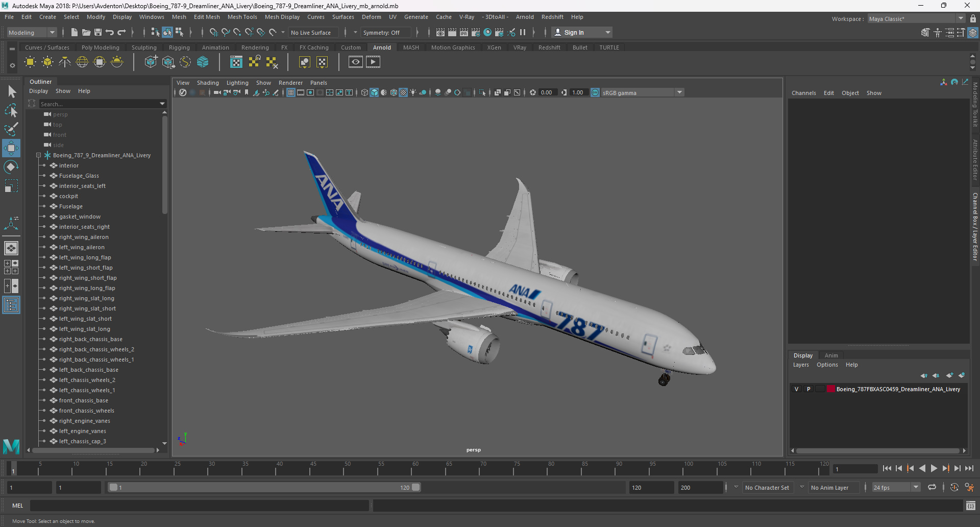The image size is (980, 527).
Task: Open viewport Shading menu
Action: tap(208, 83)
